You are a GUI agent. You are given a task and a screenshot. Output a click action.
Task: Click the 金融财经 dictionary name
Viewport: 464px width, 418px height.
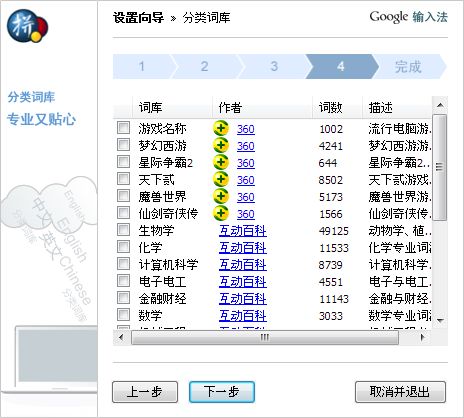(162, 299)
